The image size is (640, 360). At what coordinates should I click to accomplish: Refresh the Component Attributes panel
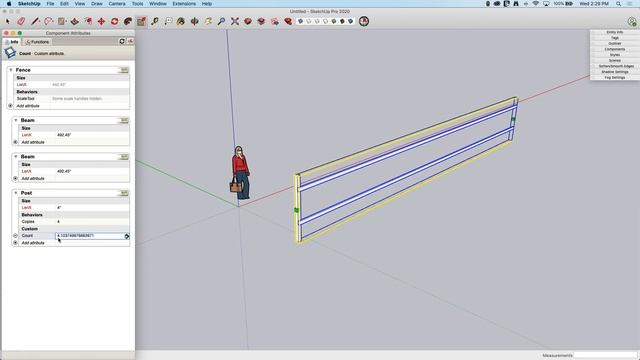pos(122,42)
